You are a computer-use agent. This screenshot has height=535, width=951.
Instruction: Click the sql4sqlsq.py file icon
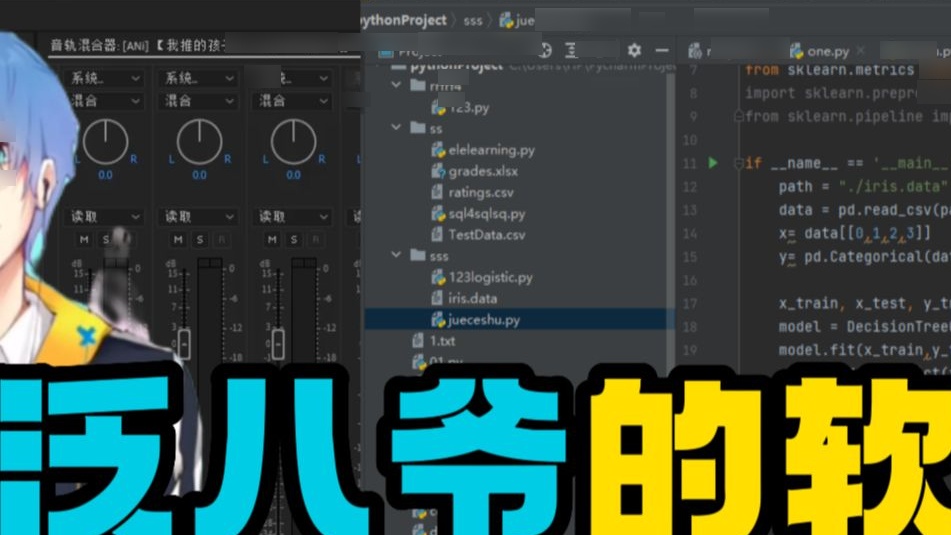[x=438, y=214]
